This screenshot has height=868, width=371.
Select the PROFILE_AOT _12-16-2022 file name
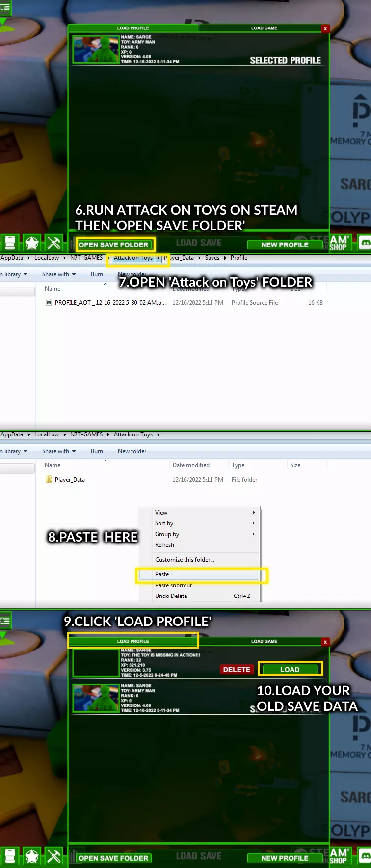[110, 303]
